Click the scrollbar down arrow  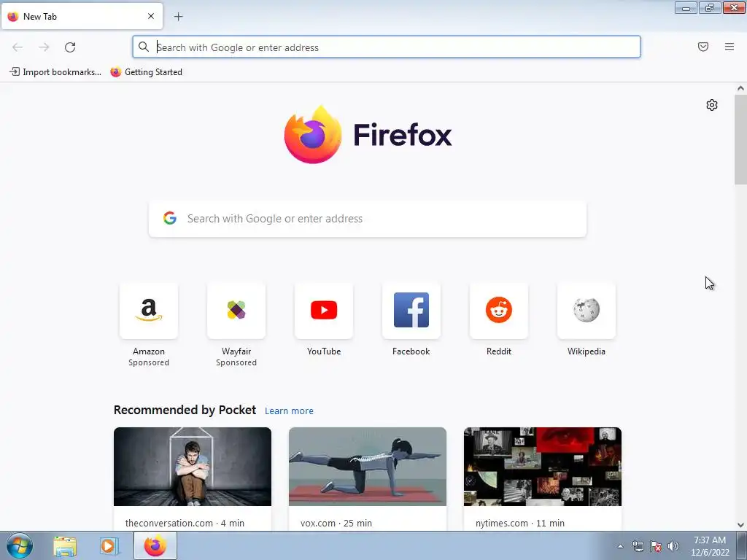click(740, 525)
